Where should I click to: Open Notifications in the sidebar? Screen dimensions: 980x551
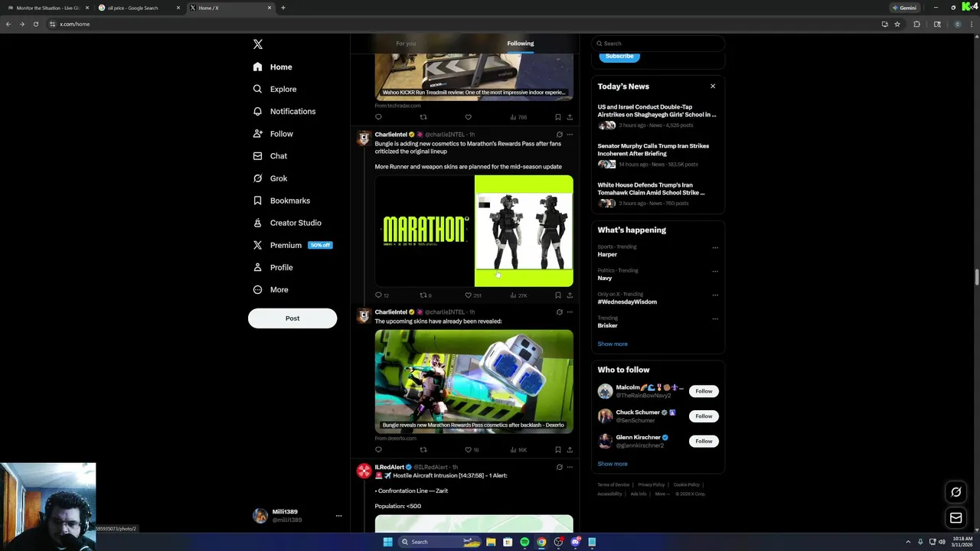(284, 112)
